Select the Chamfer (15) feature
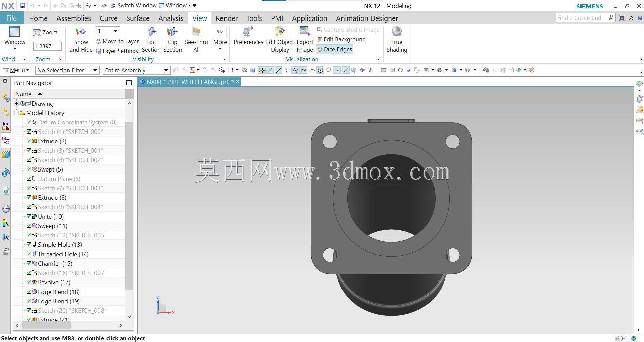Image resolution: width=644 pixels, height=342 pixels. (x=55, y=263)
